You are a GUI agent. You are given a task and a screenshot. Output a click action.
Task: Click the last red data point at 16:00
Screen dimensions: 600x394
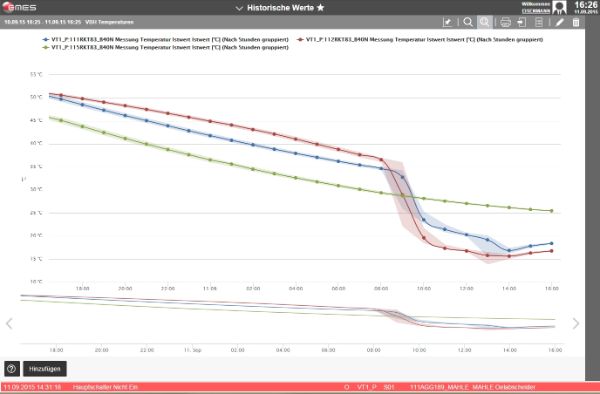(551, 251)
